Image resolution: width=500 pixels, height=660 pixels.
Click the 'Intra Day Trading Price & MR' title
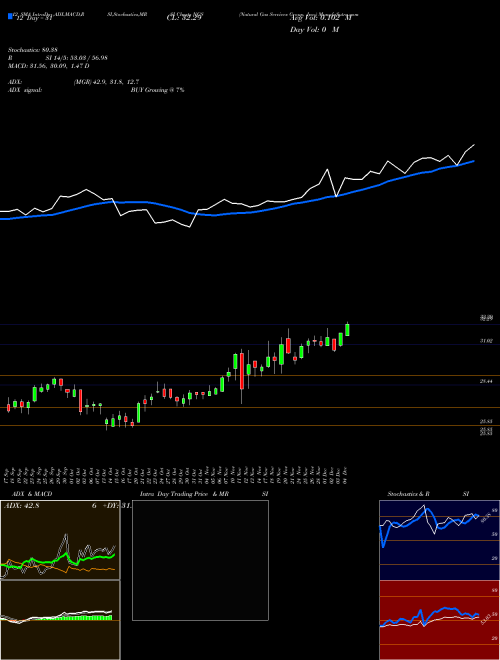click(184, 494)
